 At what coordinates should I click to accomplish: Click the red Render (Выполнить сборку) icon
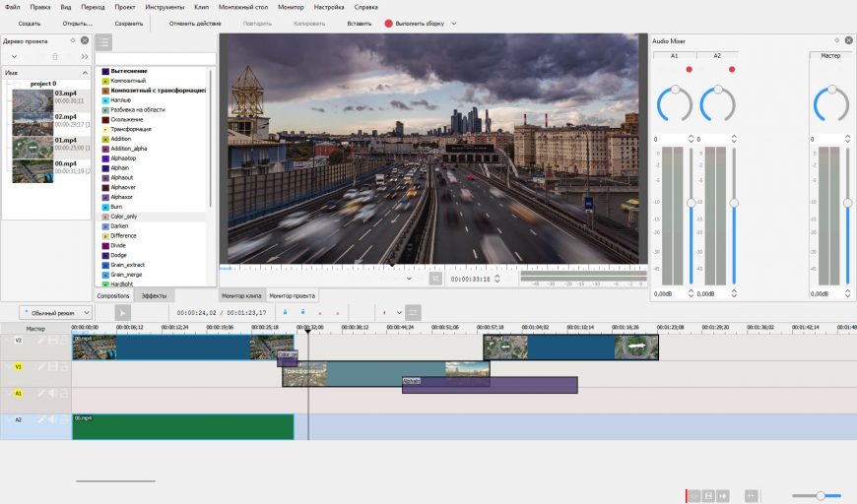[x=388, y=24]
